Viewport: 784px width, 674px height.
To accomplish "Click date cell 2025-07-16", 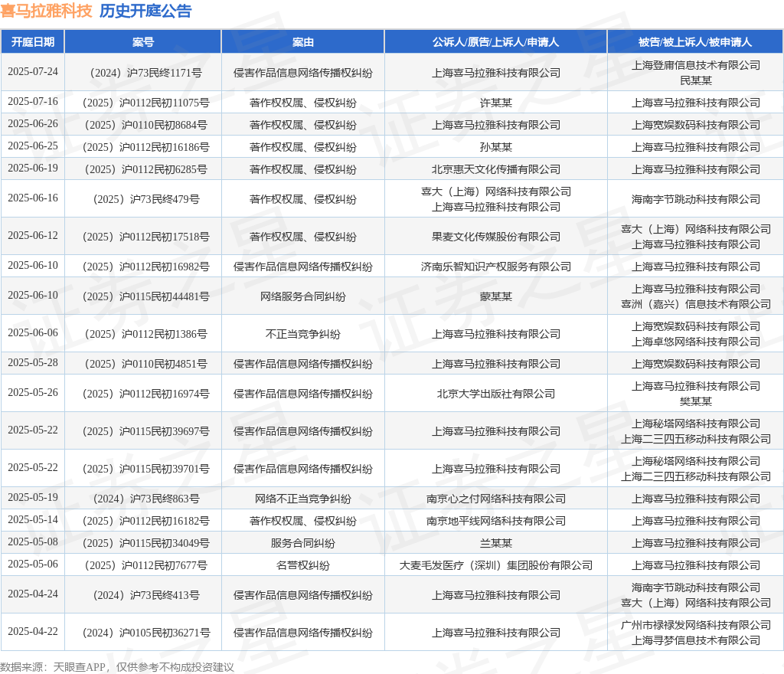I will tap(33, 102).
